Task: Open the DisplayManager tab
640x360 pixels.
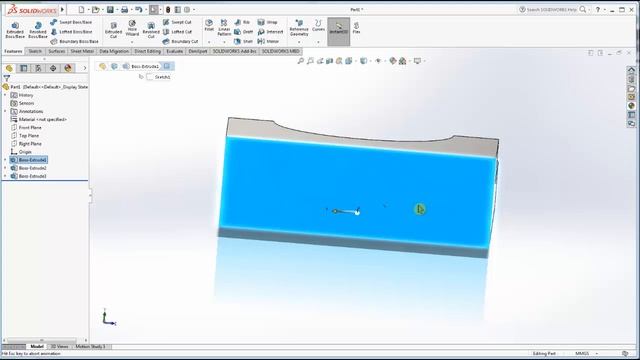Action: point(68,68)
